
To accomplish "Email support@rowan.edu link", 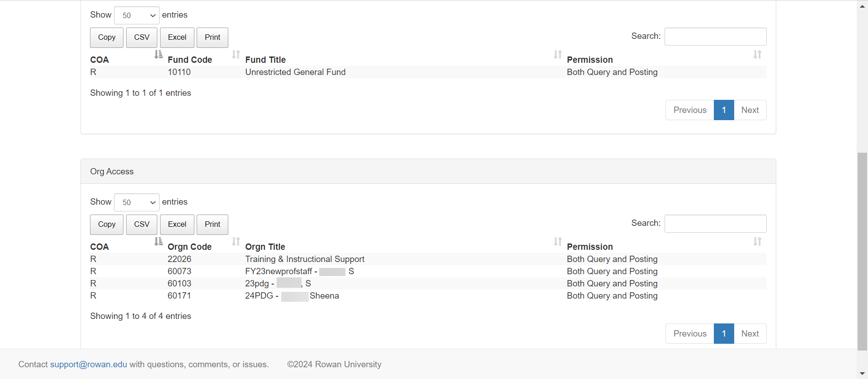I will 89,365.
